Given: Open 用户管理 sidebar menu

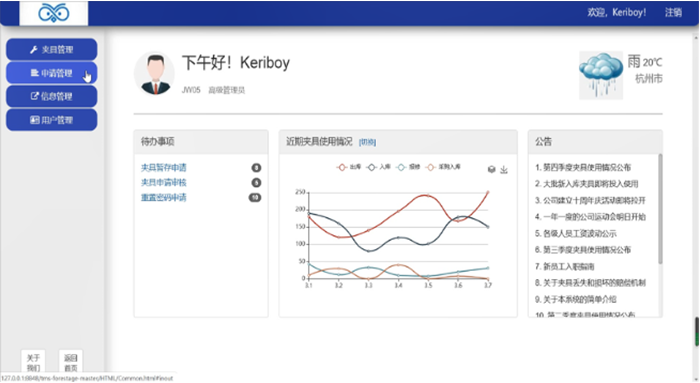Looking at the screenshot, I should coord(51,120).
